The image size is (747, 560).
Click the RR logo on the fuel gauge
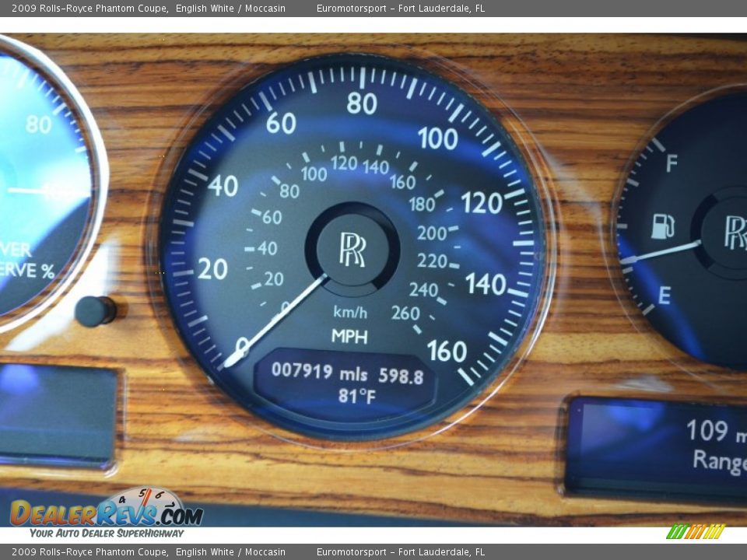click(x=735, y=233)
